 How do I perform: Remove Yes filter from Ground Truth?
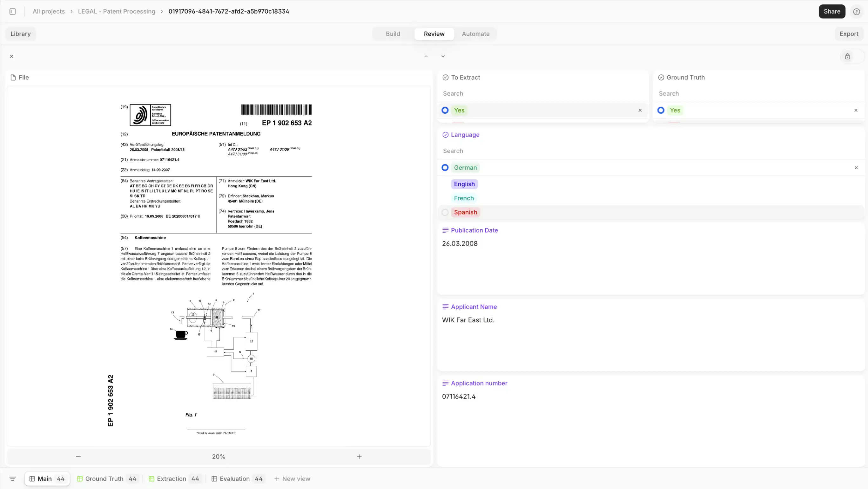tap(856, 110)
